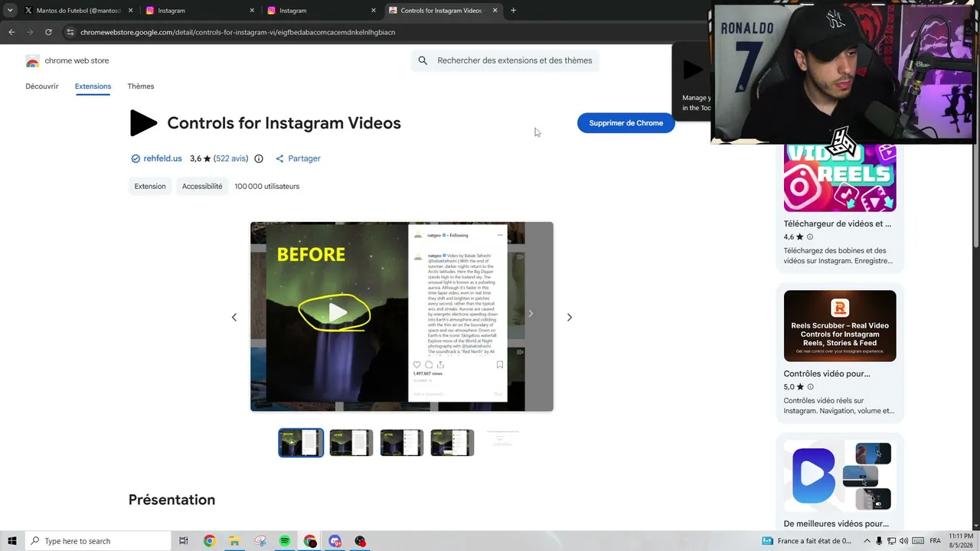
Task: Close the Controls for Instagram Videos tab
Action: click(x=495, y=11)
